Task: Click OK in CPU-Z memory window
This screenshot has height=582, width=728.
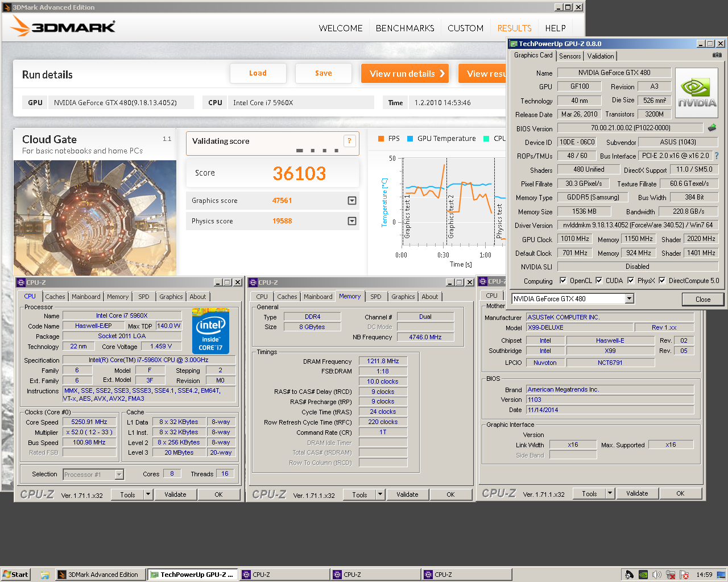Action: pyautogui.click(x=450, y=494)
